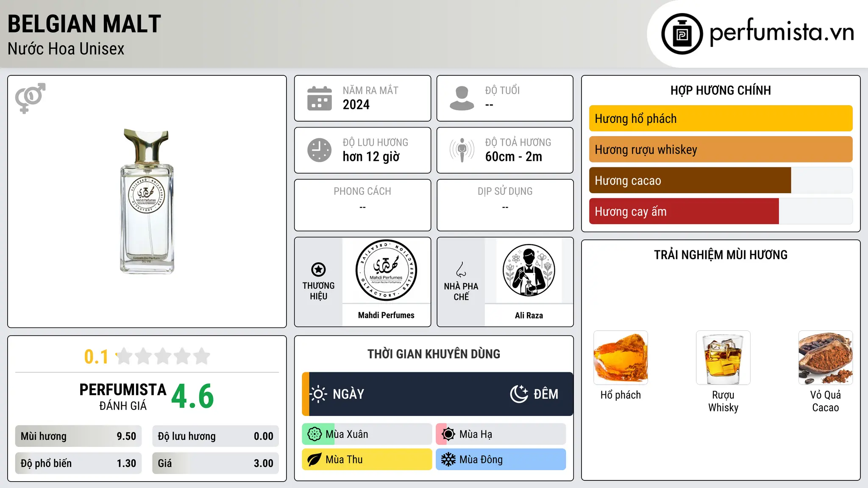
Task: Click the Vỏ Quả Cacao note label
Action: 826,401
